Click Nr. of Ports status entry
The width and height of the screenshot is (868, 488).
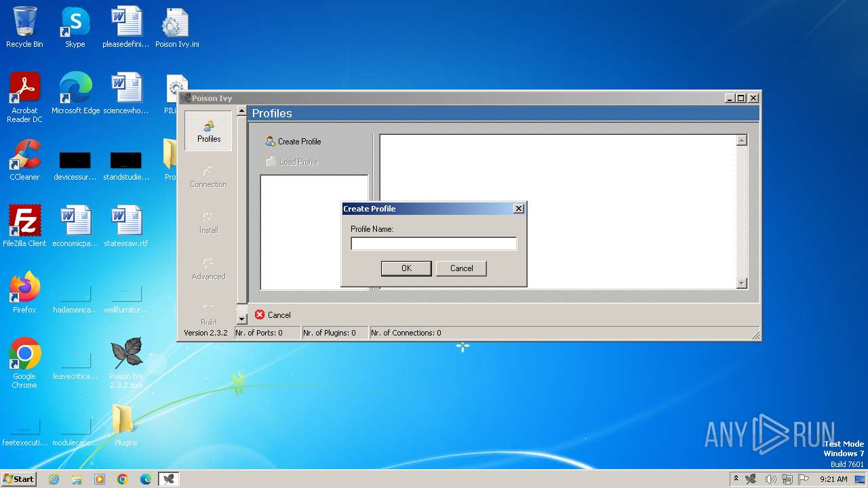click(267, 333)
